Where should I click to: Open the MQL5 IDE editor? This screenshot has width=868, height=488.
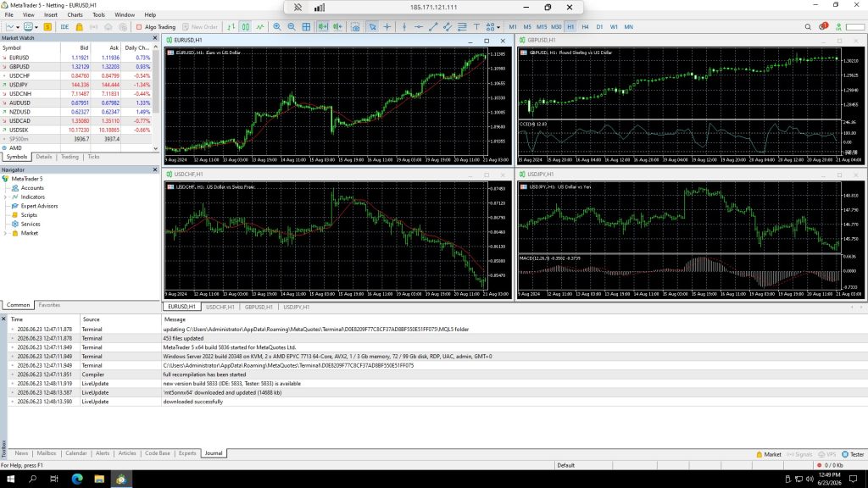pyautogui.click(x=64, y=26)
